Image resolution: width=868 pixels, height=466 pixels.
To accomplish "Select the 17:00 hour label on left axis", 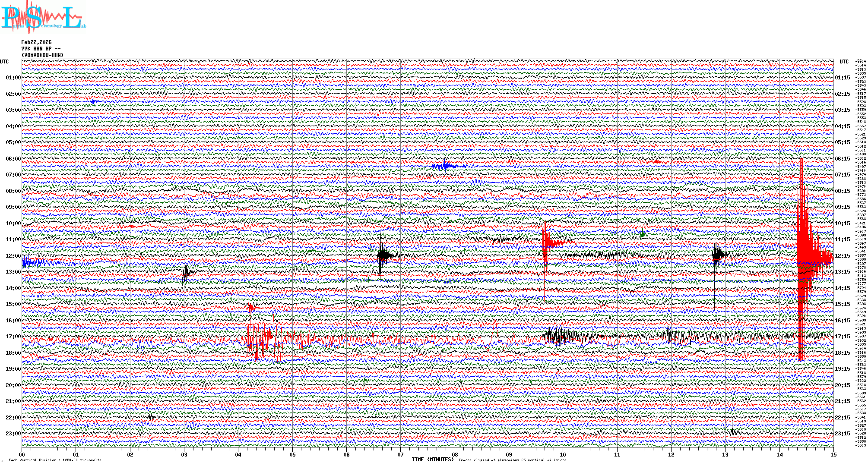I will pos(13,337).
